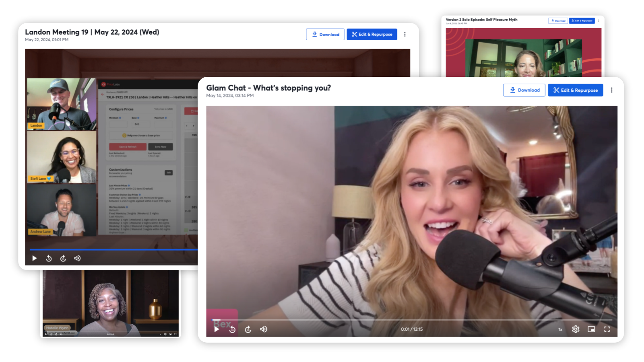This screenshot has width=644, height=362.
Task: Open Glam Chat three-dot options menu
Action: pos(611,90)
